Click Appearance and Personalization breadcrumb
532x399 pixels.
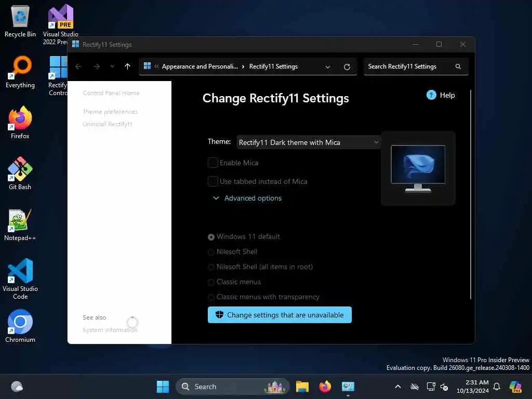[x=200, y=66]
